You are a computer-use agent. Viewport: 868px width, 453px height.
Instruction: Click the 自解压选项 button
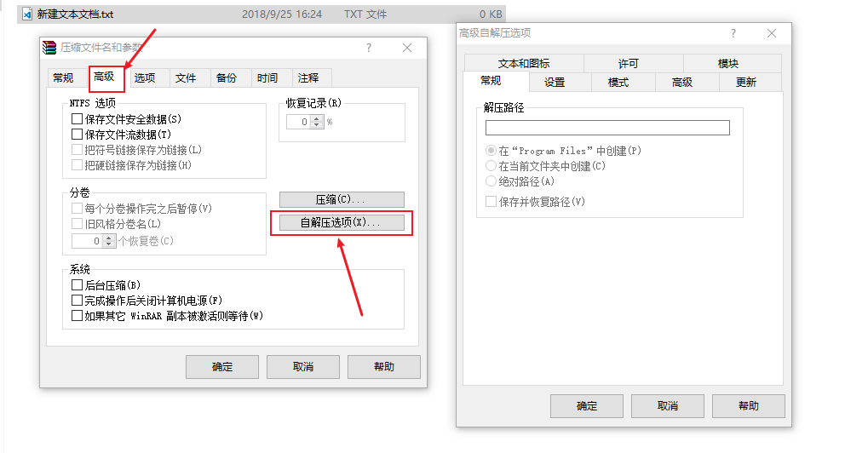click(342, 223)
